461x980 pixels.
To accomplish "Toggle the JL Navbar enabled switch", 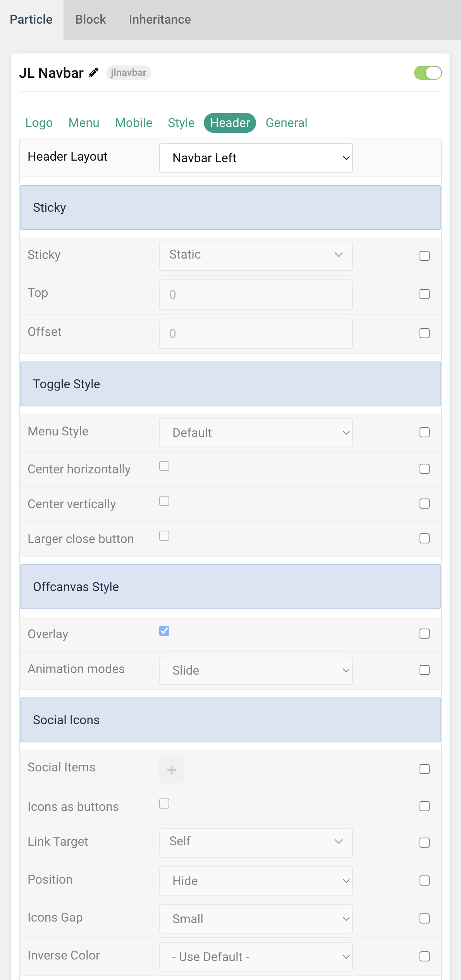I will 428,73.
